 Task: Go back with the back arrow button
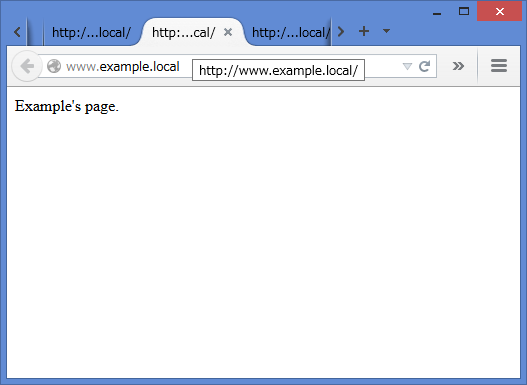point(27,66)
